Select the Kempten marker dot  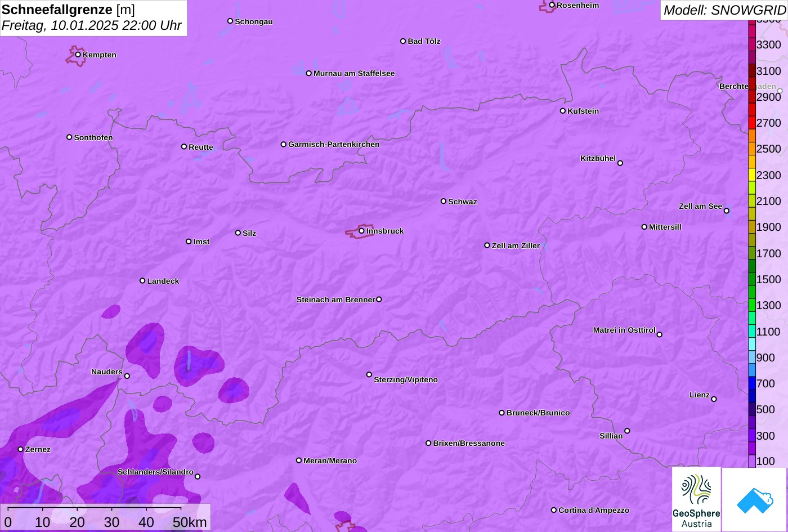pyautogui.click(x=78, y=55)
